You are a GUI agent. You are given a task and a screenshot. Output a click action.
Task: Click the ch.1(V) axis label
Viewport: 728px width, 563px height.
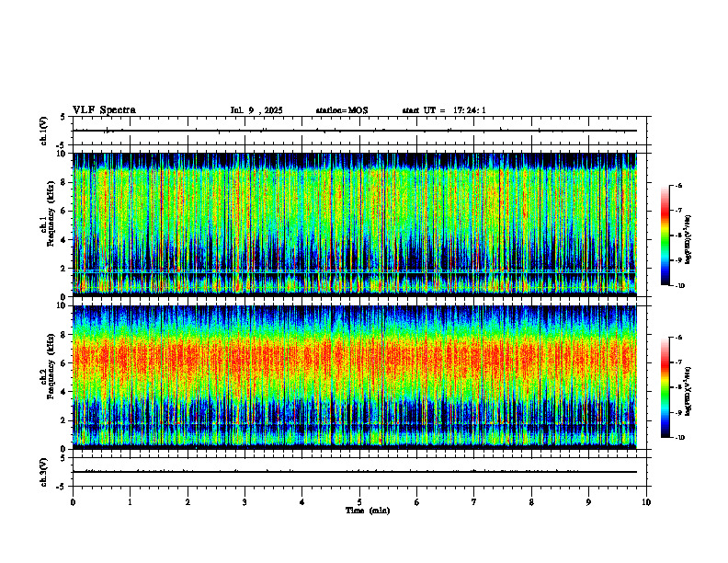[x=44, y=131]
